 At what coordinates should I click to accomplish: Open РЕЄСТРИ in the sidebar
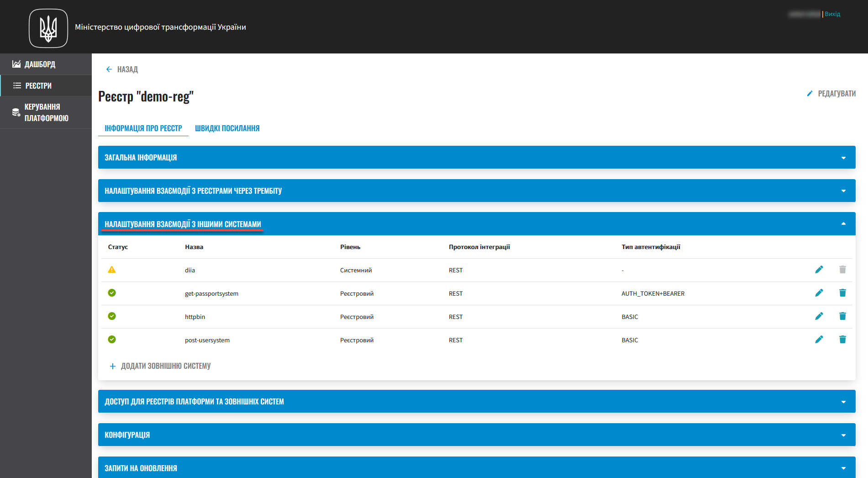click(x=46, y=85)
